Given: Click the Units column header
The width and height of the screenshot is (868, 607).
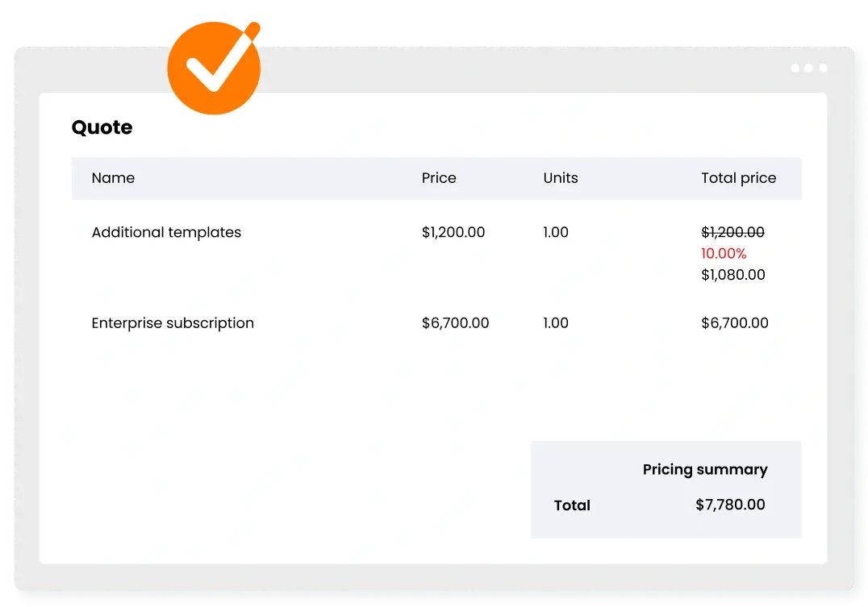Looking at the screenshot, I should (561, 178).
